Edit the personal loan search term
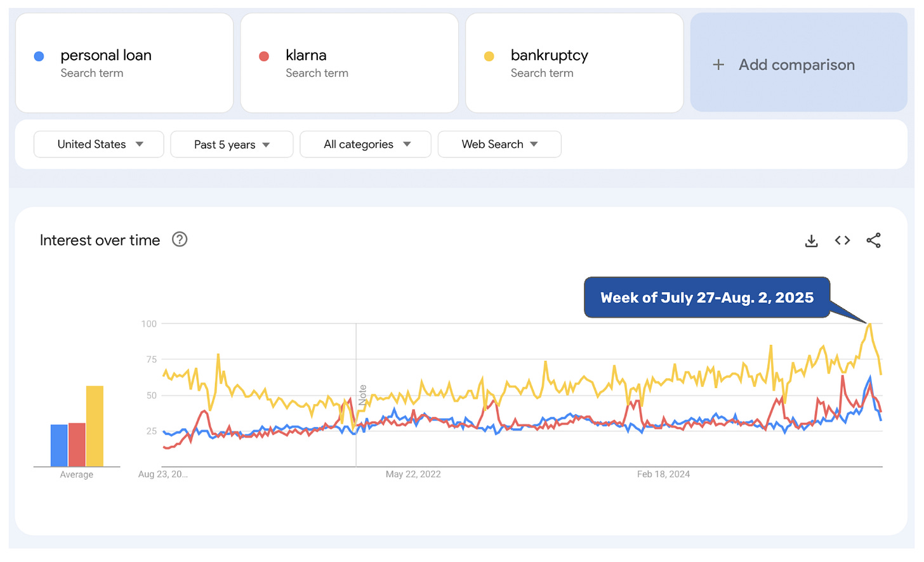Image resolution: width=924 pixels, height=562 pixels. coord(106,56)
